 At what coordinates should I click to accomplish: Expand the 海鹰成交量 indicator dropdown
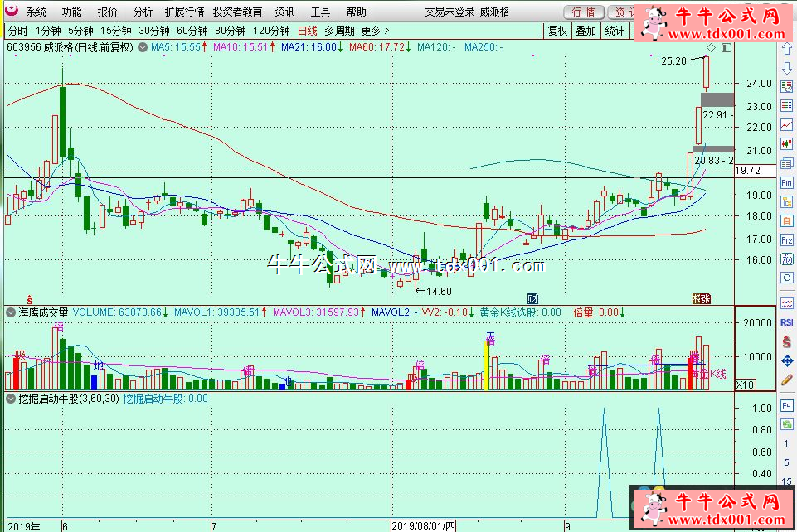11,312
